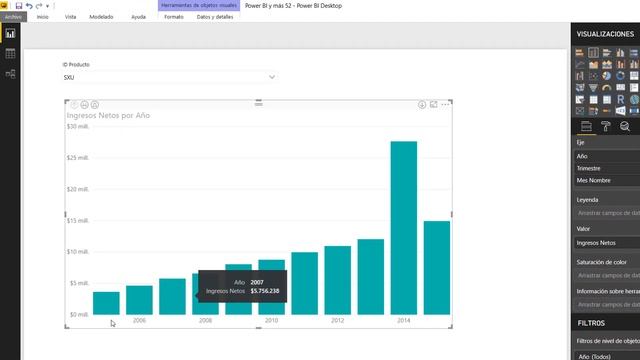Image resolution: width=640 pixels, height=360 pixels.
Task: Open the Analytics magnifier tab
Action: (625, 127)
